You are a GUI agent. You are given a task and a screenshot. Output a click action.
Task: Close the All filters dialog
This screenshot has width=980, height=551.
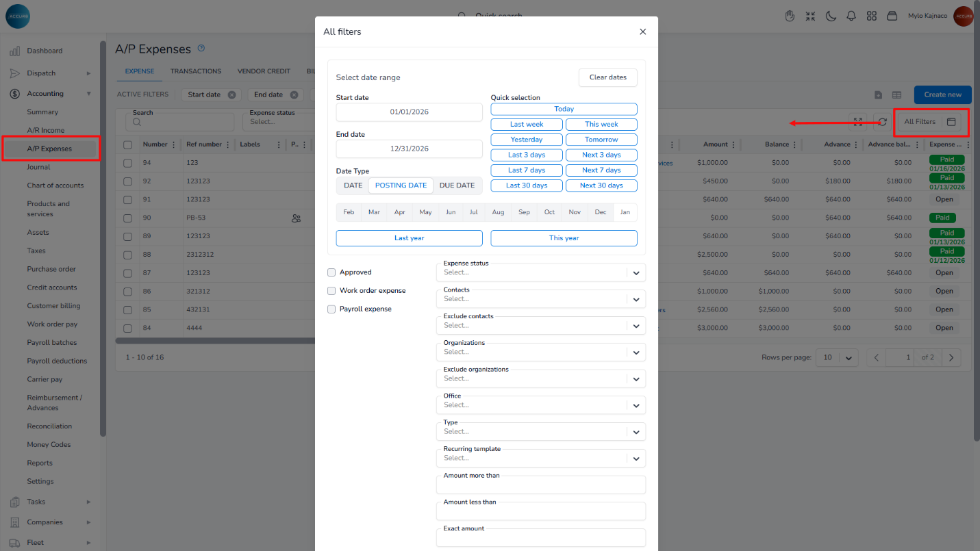(x=642, y=31)
